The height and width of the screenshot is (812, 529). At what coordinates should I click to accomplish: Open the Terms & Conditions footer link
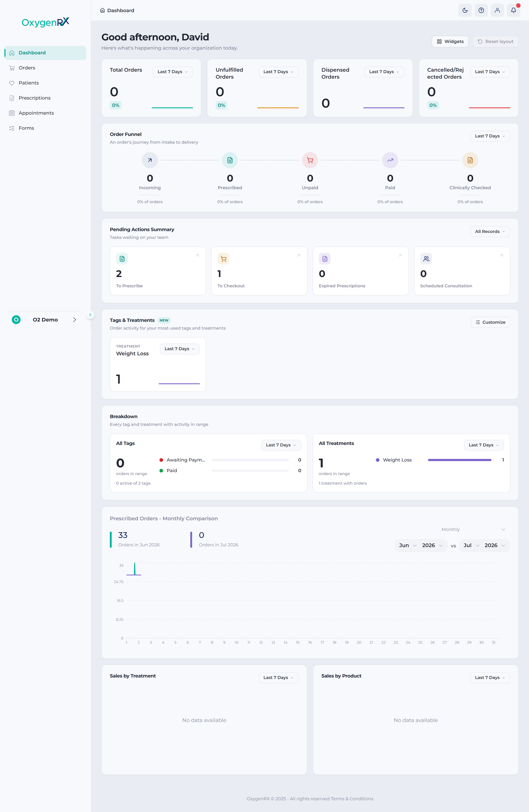point(352,799)
